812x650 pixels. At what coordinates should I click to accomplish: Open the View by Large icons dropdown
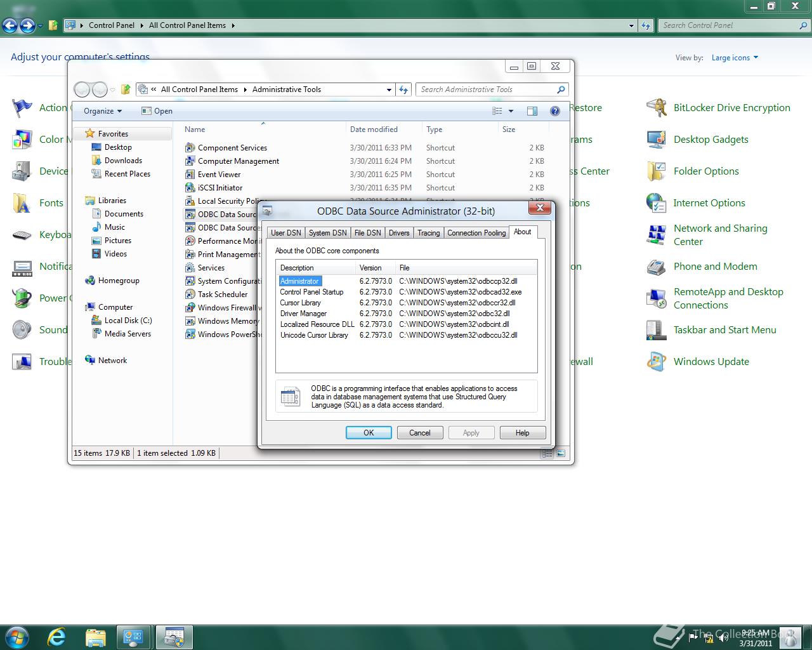[x=735, y=58]
